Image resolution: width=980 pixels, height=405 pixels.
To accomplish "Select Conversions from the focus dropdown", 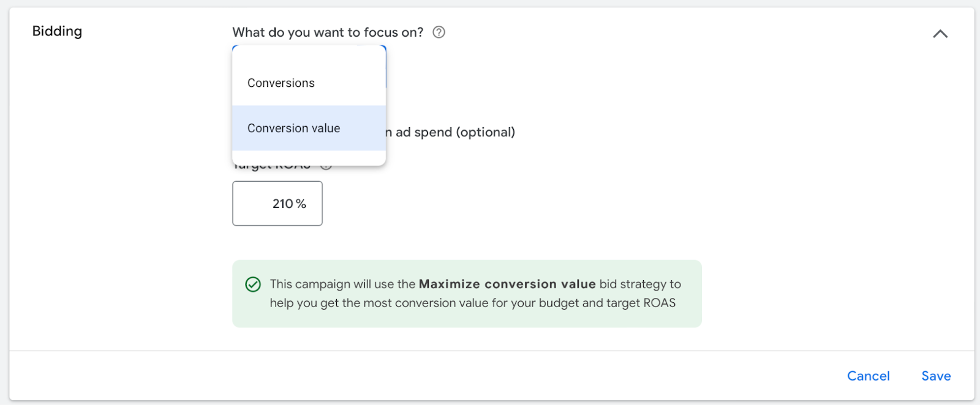I will (x=281, y=83).
